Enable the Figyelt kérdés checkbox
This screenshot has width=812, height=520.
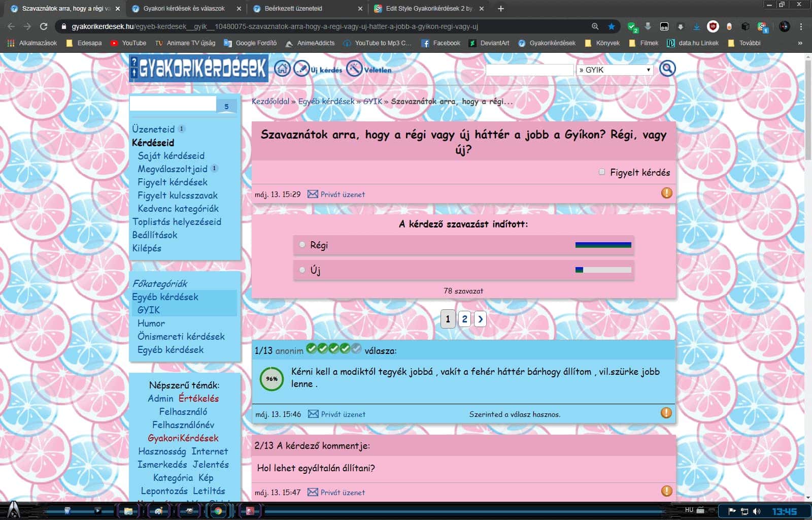pyautogui.click(x=602, y=172)
